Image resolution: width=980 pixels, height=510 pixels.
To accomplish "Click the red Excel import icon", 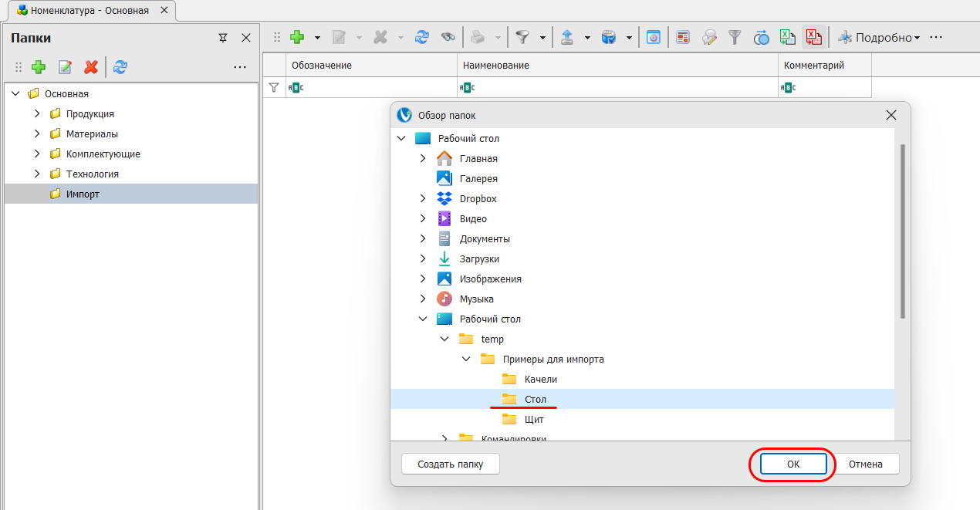I will pyautogui.click(x=813, y=37).
